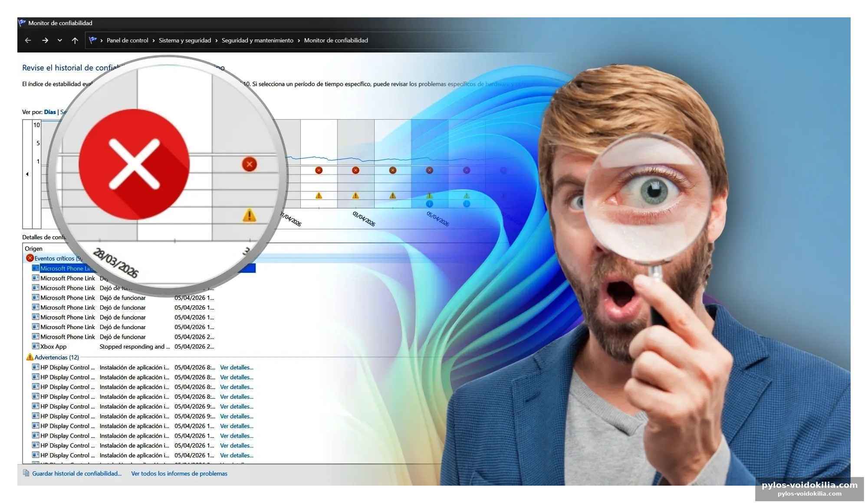Select the warning triangle icon above 03/04/2026
Screen dimensions: 868x503
tap(355, 196)
